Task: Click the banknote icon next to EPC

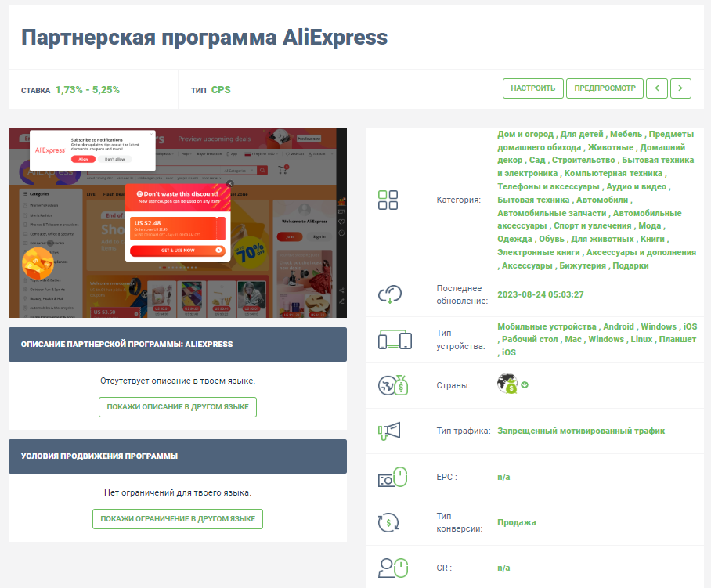Action: click(394, 477)
